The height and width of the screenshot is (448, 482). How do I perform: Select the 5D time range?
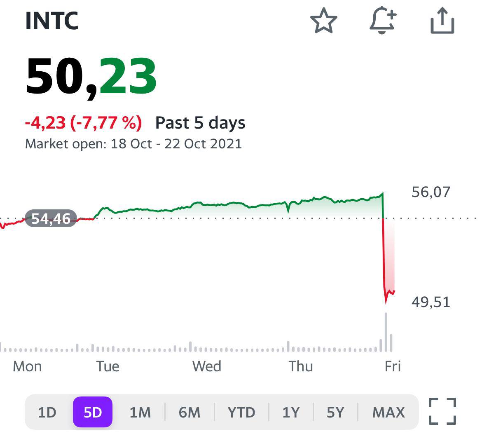93,412
